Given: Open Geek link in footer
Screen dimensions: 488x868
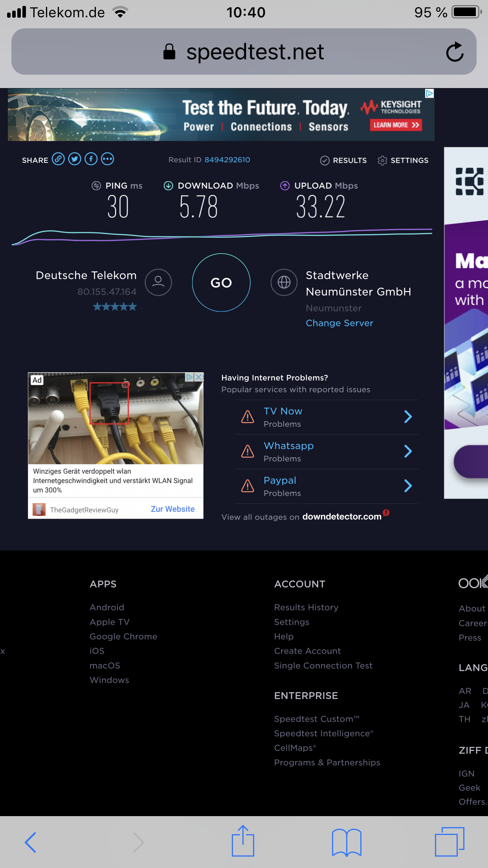Looking at the screenshot, I should coord(470,788).
